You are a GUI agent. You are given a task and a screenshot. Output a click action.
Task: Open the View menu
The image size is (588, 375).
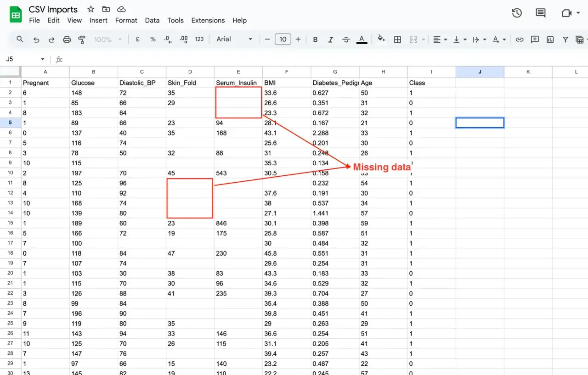74,20
